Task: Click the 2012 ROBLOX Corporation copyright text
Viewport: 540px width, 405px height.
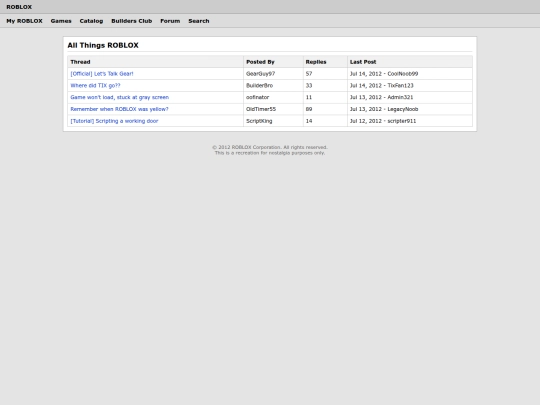Action: click(x=270, y=147)
